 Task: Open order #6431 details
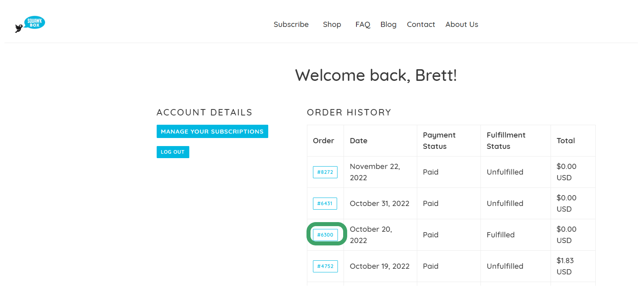tap(325, 204)
